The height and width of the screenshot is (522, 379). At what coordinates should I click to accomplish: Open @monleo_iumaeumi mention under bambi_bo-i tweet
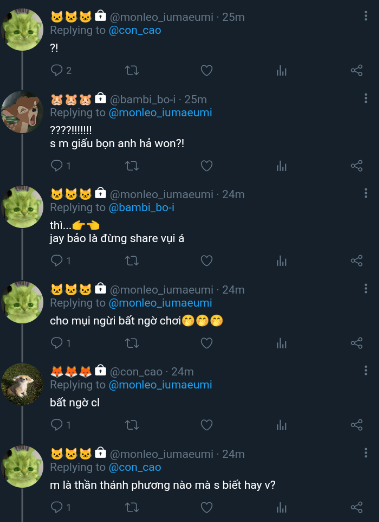click(x=160, y=113)
